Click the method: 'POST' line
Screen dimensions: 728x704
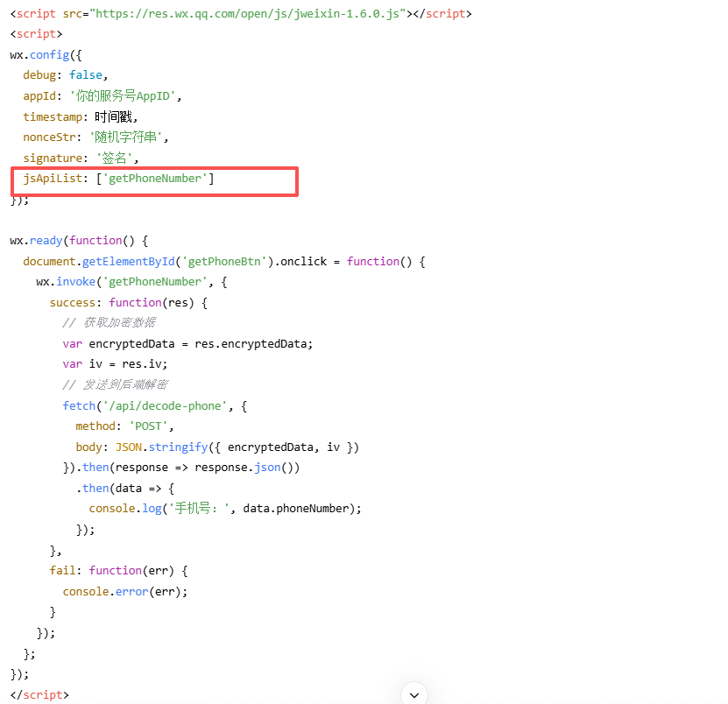coord(125,426)
